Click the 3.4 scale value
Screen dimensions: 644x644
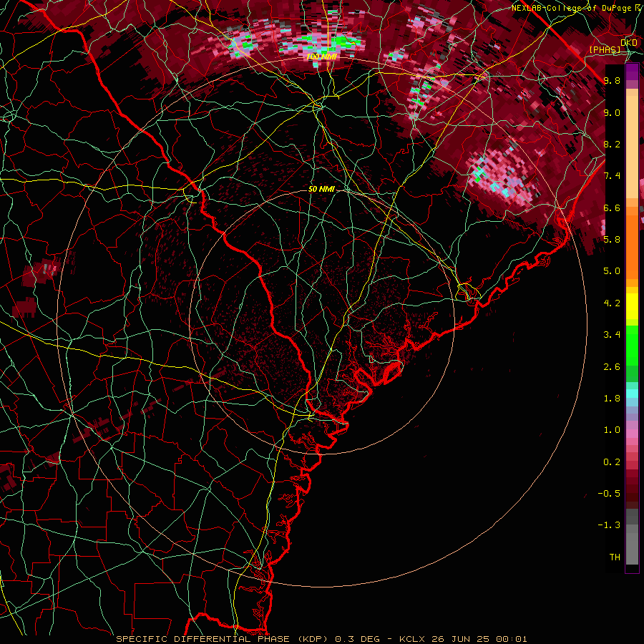612,335
